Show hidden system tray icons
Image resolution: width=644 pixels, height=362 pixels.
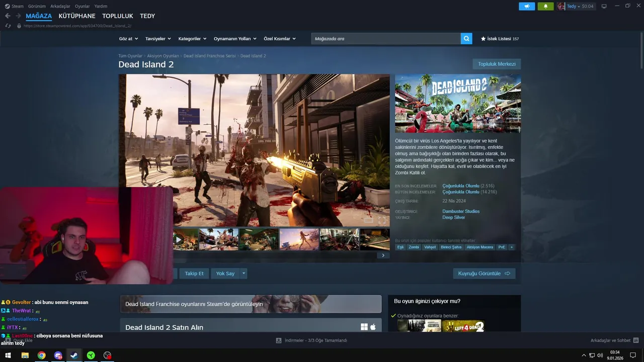coord(584,355)
